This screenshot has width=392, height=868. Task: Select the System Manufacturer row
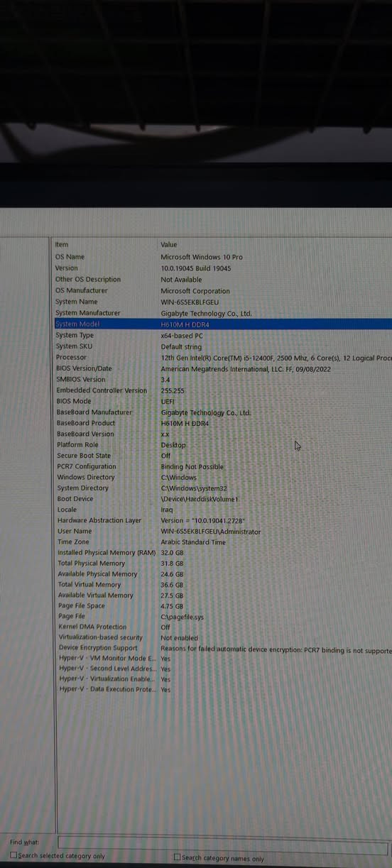click(x=222, y=313)
